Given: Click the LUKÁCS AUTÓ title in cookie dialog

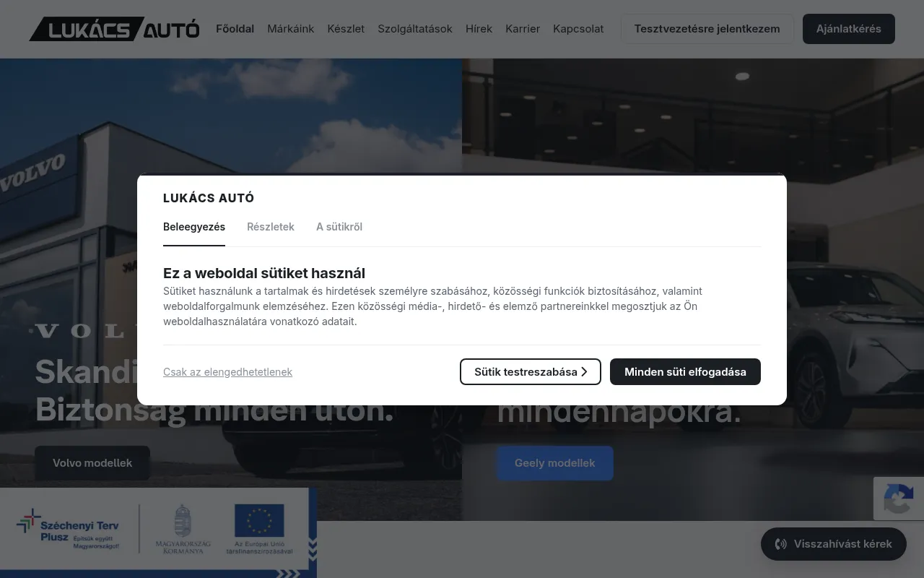Looking at the screenshot, I should pos(209,198).
